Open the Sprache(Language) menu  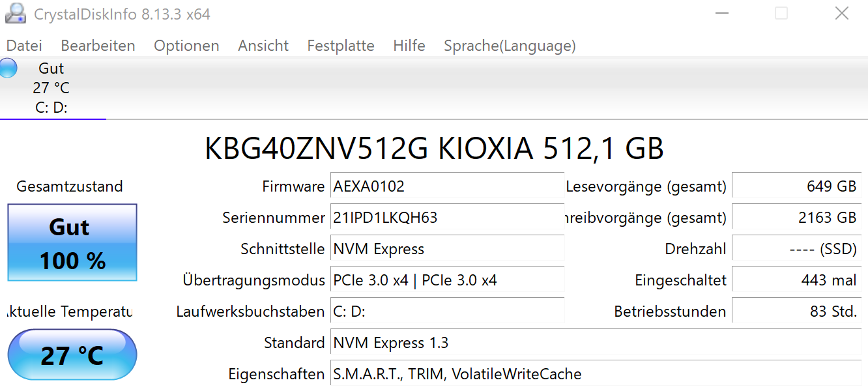(x=510, y=46)
